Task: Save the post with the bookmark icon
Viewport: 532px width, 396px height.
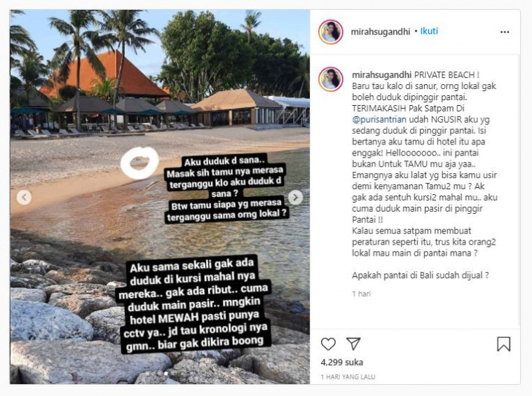Action: [503, 343]
